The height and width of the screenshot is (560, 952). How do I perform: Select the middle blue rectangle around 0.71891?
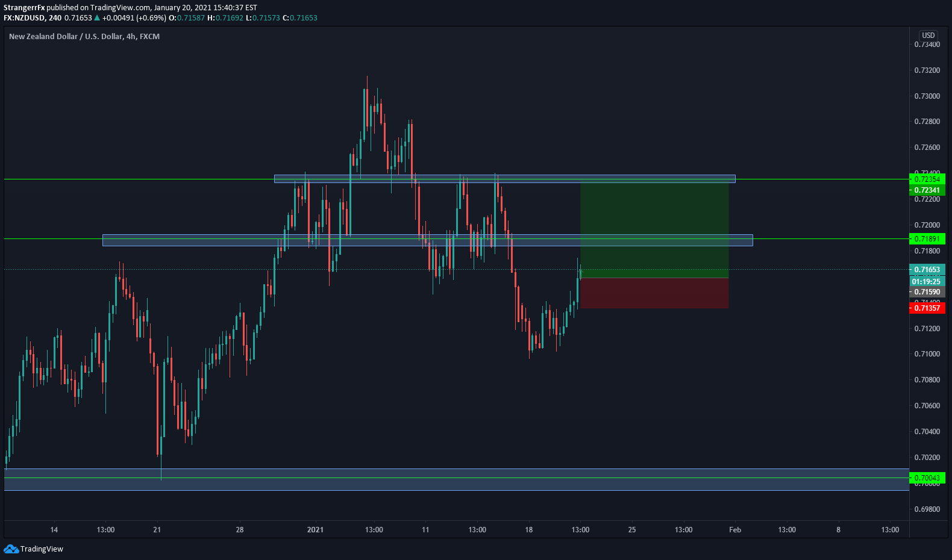[x=427, y=240]
